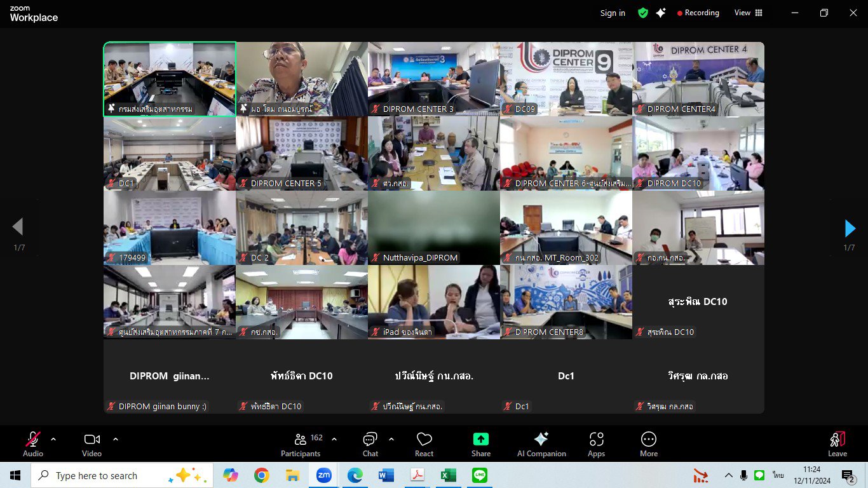Expand participants options chevron
The width and height of the screenshot is (868, 488).
pos(334,439)
